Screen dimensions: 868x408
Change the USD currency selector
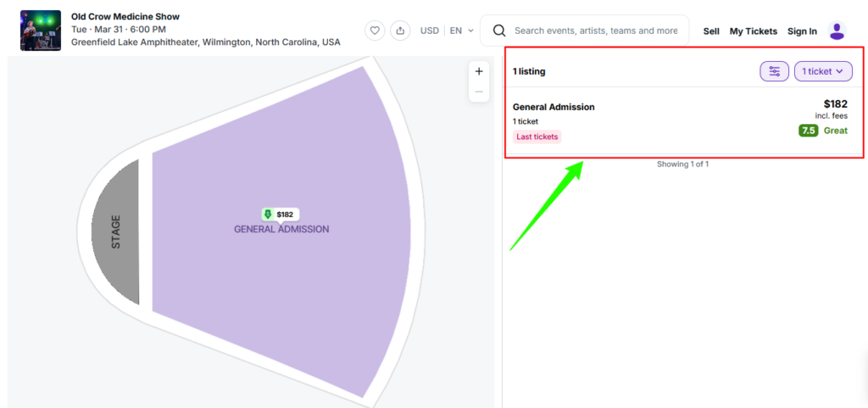pos(430,31)
